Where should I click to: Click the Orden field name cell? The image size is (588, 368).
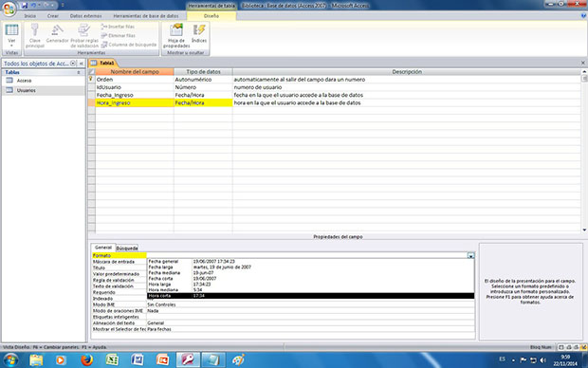point(135,80)
